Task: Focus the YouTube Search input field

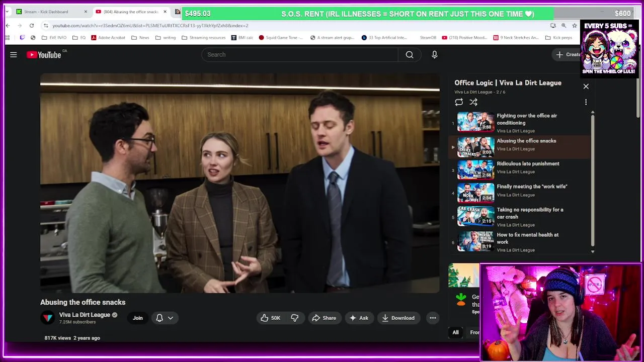Action: (x=300, y=55)
